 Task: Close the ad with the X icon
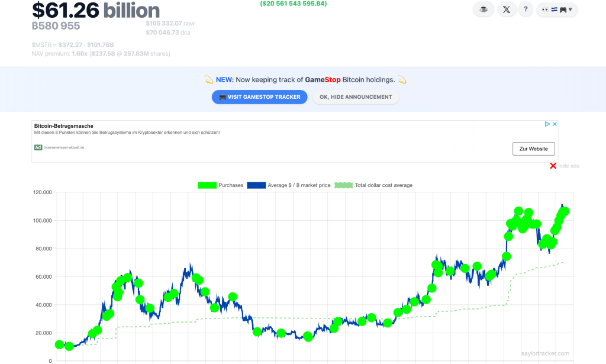[x=555, y=124]
